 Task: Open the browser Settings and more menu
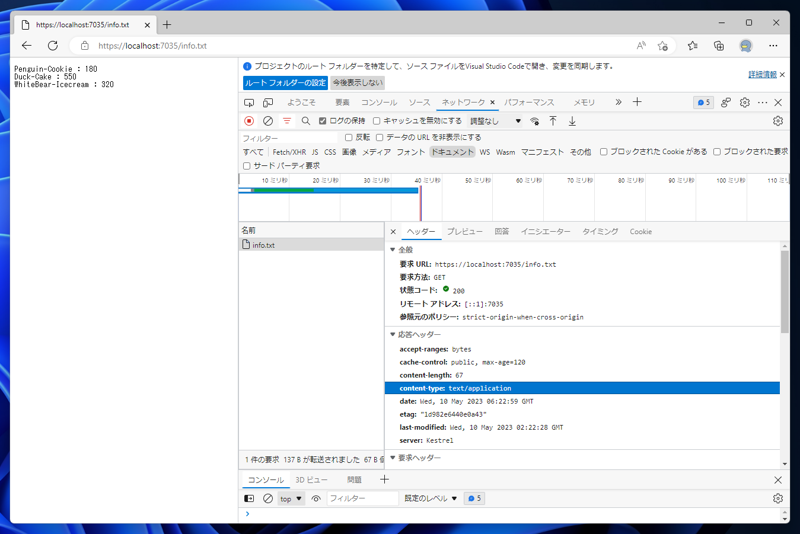tap(773, 45)
